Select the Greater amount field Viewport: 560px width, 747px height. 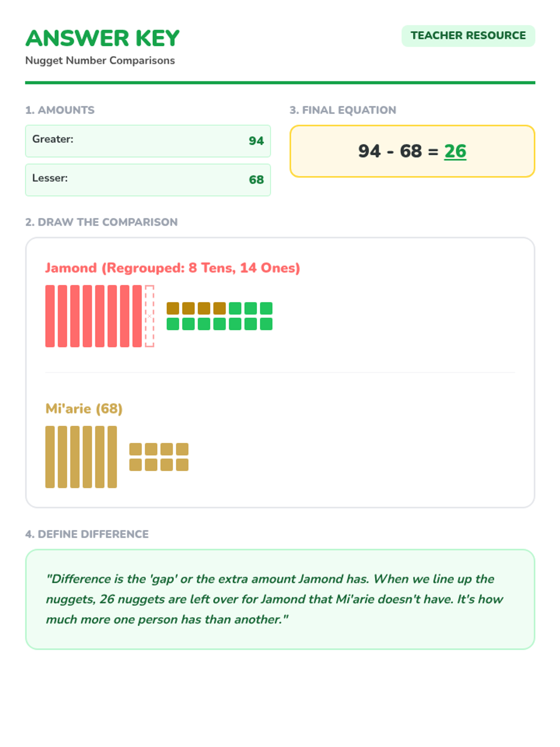tap(148, 141)
